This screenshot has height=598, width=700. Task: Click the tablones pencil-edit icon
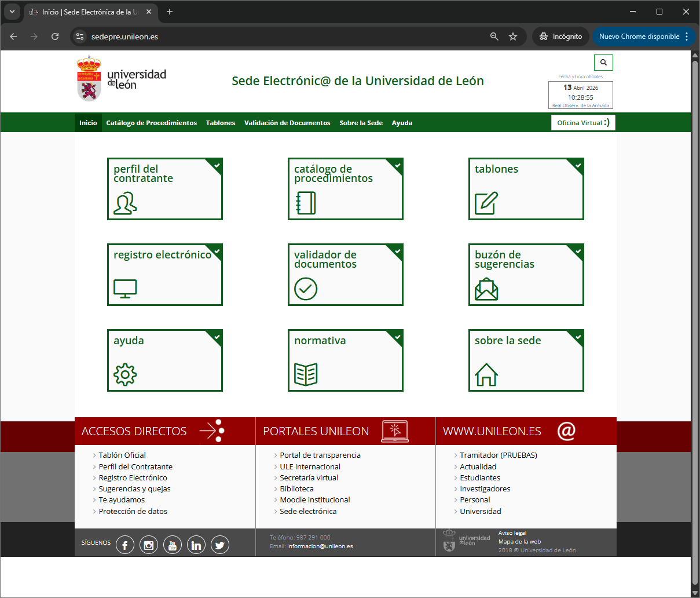click(x=486, y=203)
